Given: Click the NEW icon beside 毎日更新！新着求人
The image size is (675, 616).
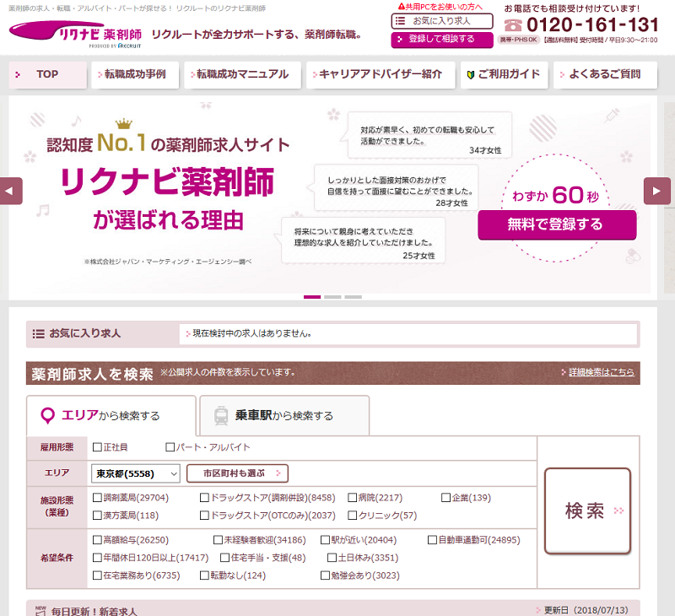Looking at the screenshot, I should pos(40,610).
